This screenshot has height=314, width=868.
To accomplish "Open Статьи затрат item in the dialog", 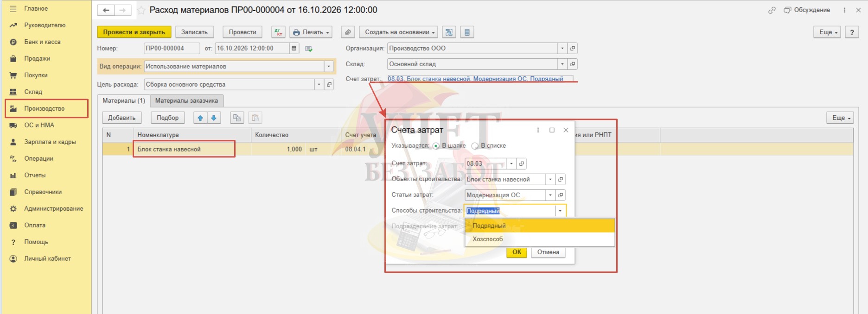I will (x=561, y=195).
